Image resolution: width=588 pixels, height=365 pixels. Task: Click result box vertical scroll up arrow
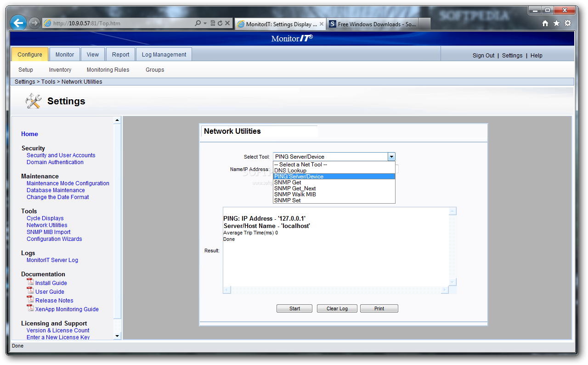[452, 211]
